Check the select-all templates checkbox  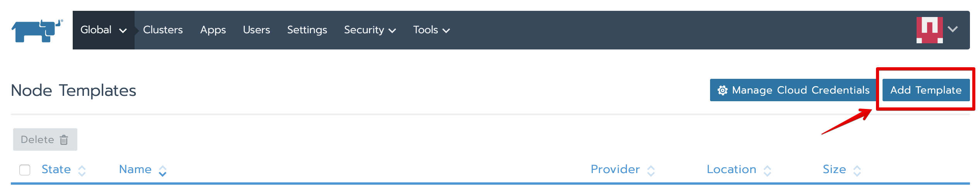pyautogui.click(x=25, y=170)
